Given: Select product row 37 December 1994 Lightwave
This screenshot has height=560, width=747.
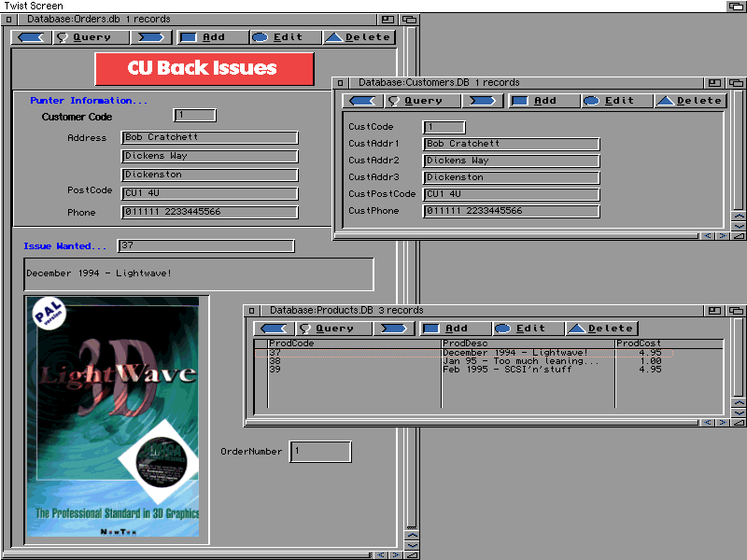Looking at the screenshot, I should point(463,353).
